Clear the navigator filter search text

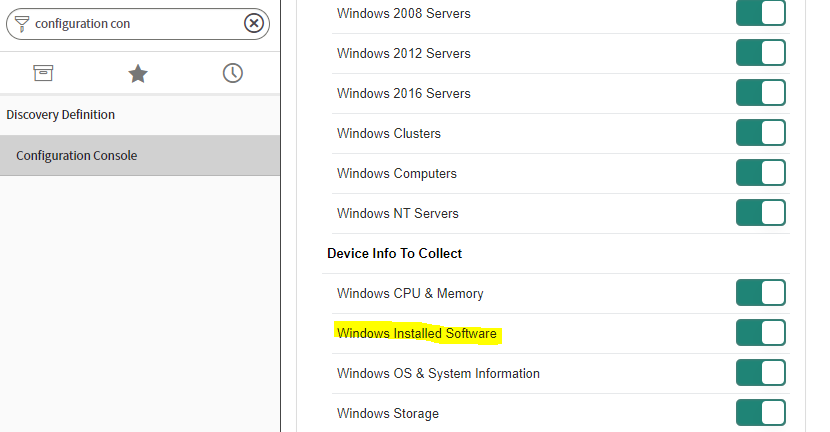pos(254,23)
